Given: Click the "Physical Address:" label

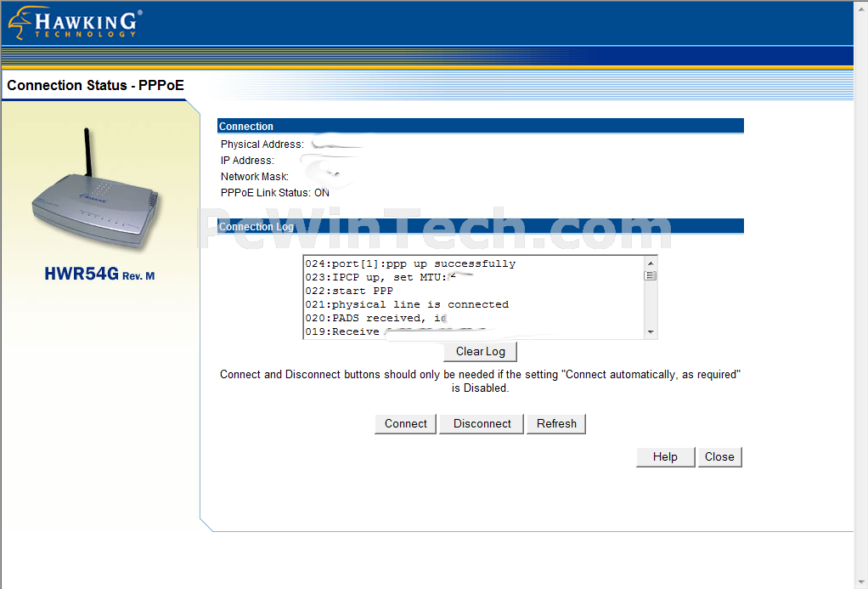Looking at the screenshot, I should (x=262, y=144).
